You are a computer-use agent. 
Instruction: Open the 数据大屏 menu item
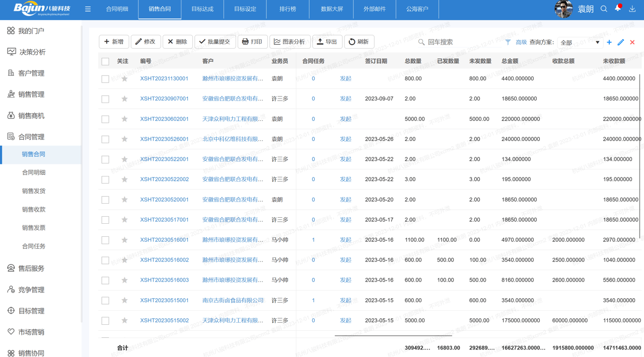[331, 9]
